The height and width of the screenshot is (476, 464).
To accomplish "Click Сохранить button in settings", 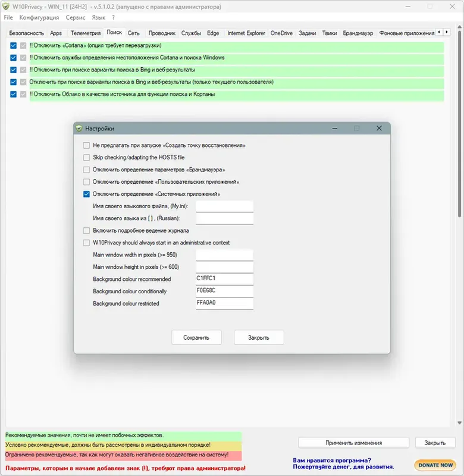I will pyautogui.click(x=196, y=337).
